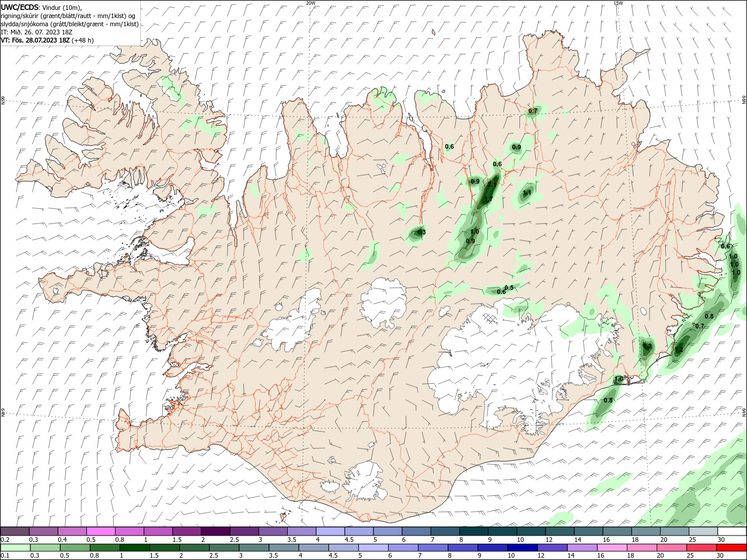Screen dimensions: 747x560
Task: Click the darkest green swatch labeled 1 in lower legend
Action: (x=134, y=548)
